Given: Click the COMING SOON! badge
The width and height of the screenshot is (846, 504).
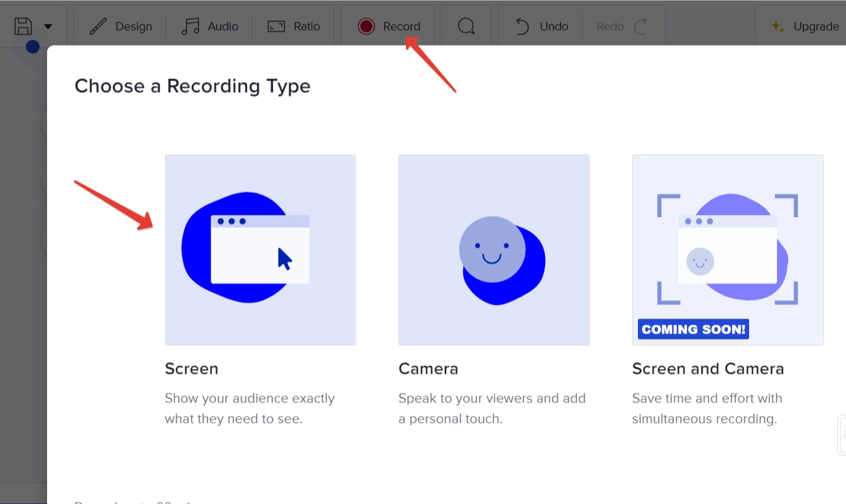Looking at the screenshot, I should pyautogui.click(x=693, y=329).
